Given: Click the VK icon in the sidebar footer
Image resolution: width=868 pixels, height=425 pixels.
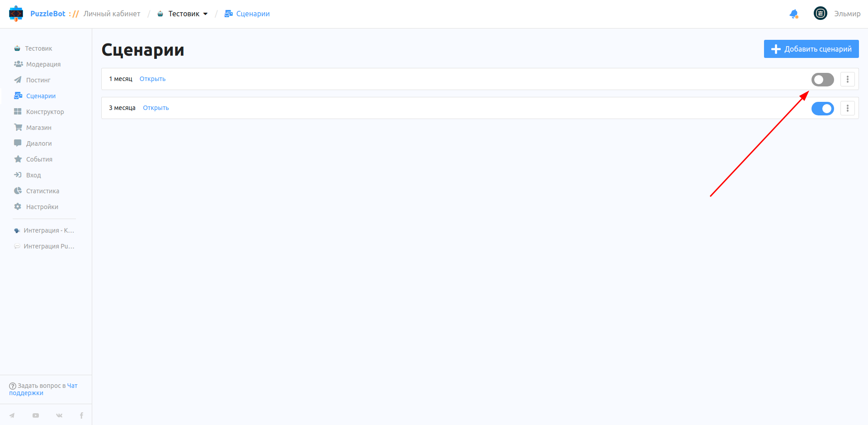Looking at the screenshot, I should pyautogui.click(x=59, y=415).
